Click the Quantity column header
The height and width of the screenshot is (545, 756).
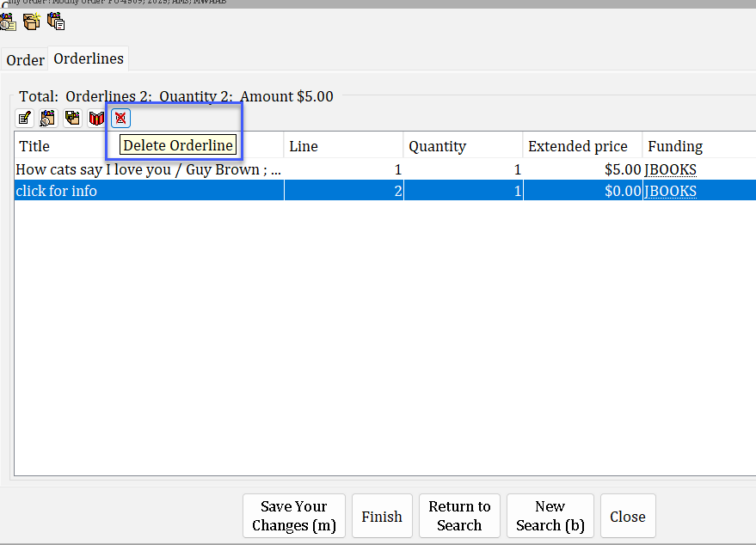437,146
